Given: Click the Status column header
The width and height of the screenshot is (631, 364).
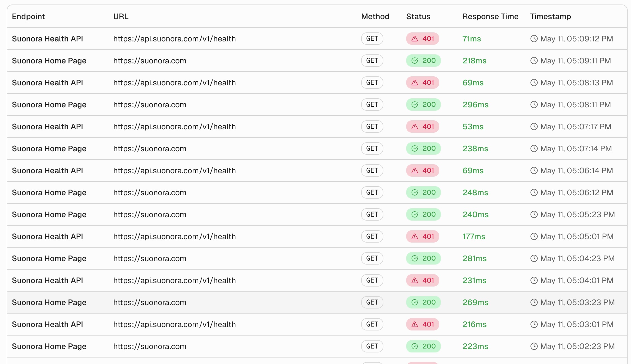Looking at the screenshot, I should pyautogui.click(x=418, y=16).
